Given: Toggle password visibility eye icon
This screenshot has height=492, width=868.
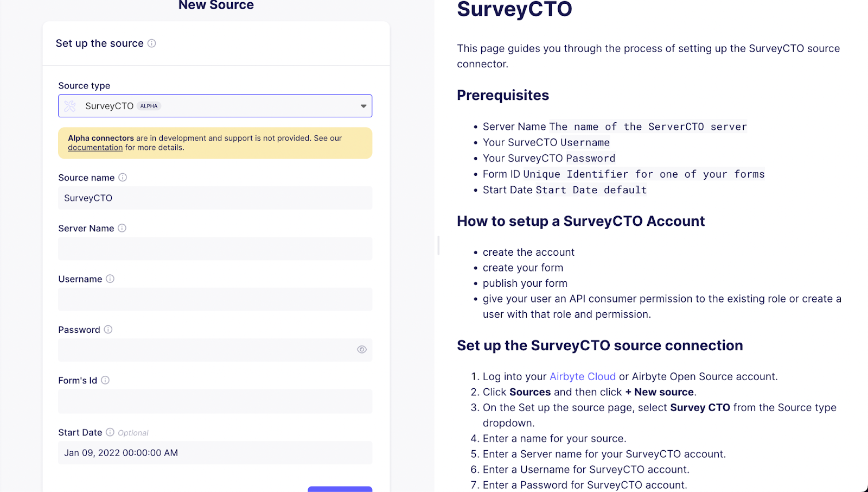Looking at the screenshot, I should [x=362, y=350].
